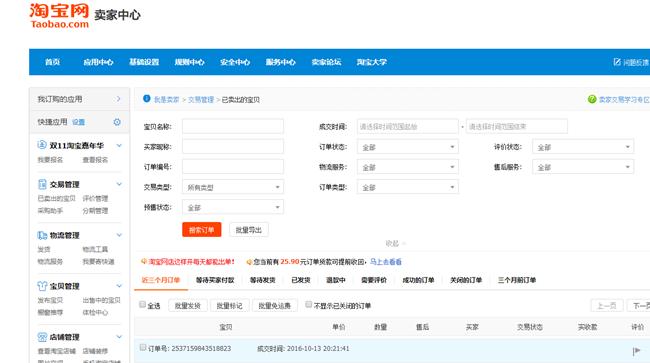This screenshot has height=363, width=650.
Task: Click the flag icon on order row
Action: pos(637,351)
